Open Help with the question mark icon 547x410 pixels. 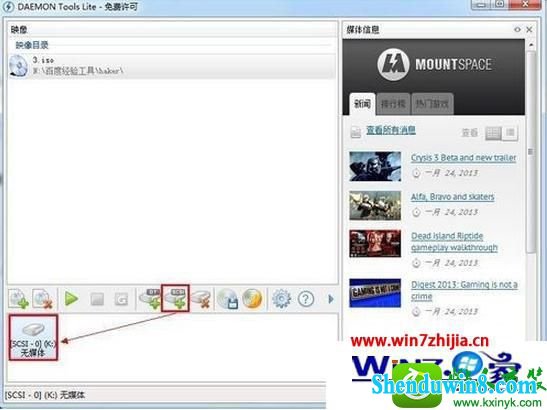pyautogui.click(x=306, y=299)
